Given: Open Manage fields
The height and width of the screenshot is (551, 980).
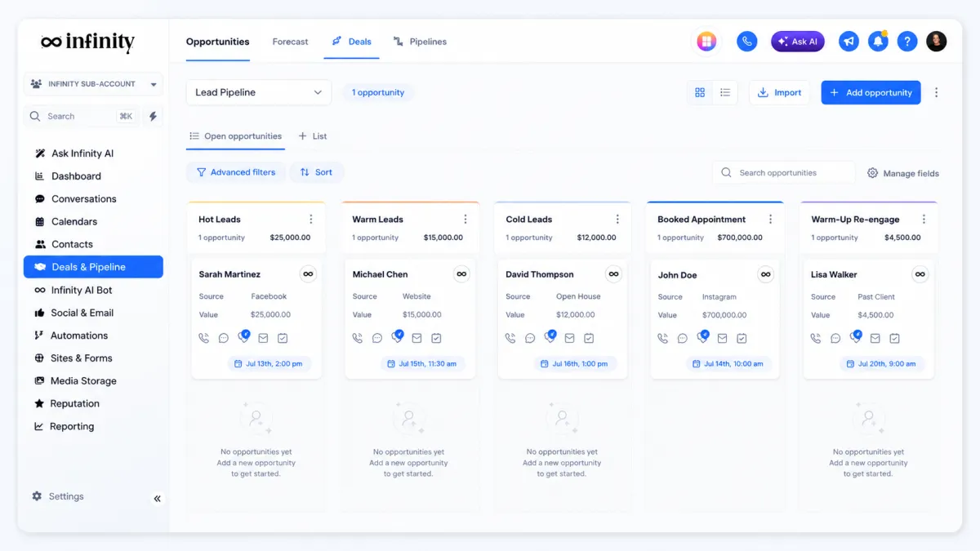Looking at the screenshot, I should pos(903,174).
